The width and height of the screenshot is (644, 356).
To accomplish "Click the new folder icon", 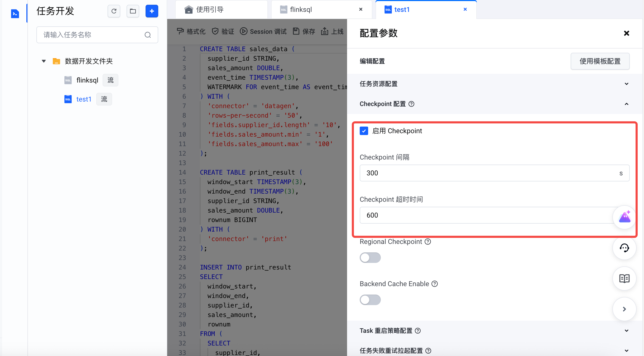I will pos(133,11).
